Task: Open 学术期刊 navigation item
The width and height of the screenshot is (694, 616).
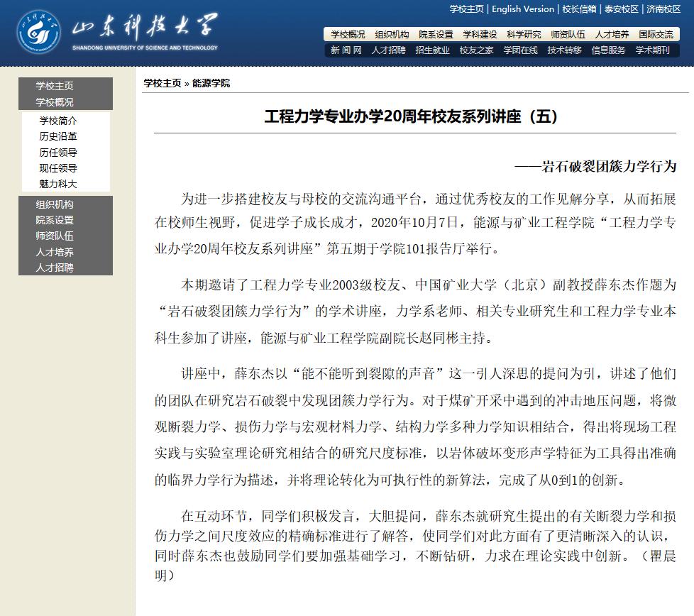Action: pos(652,50)
